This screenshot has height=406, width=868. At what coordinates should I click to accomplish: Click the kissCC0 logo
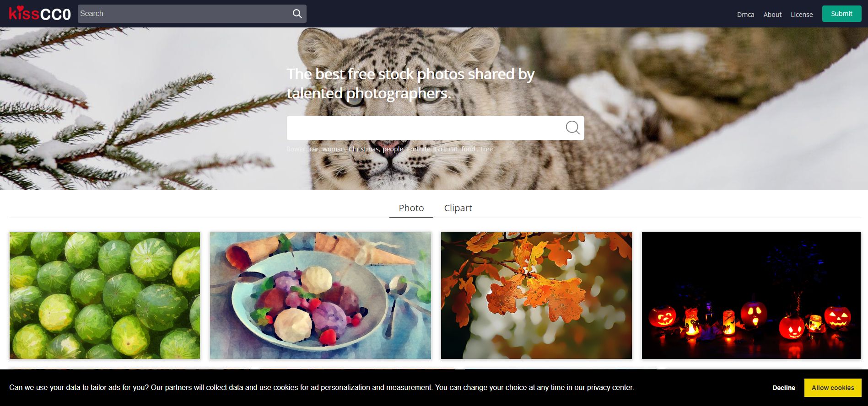[x=40, y=14]
